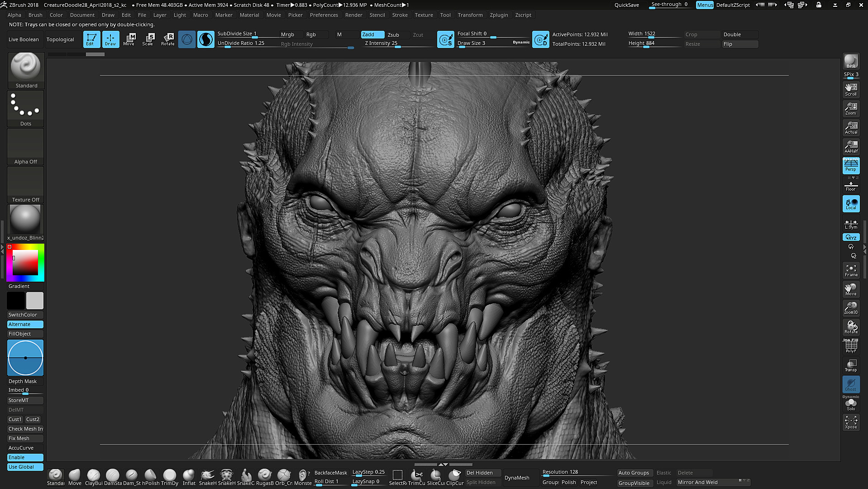Open the Transform menu
This screenshot has height=489, width=868.
(470, 15)
